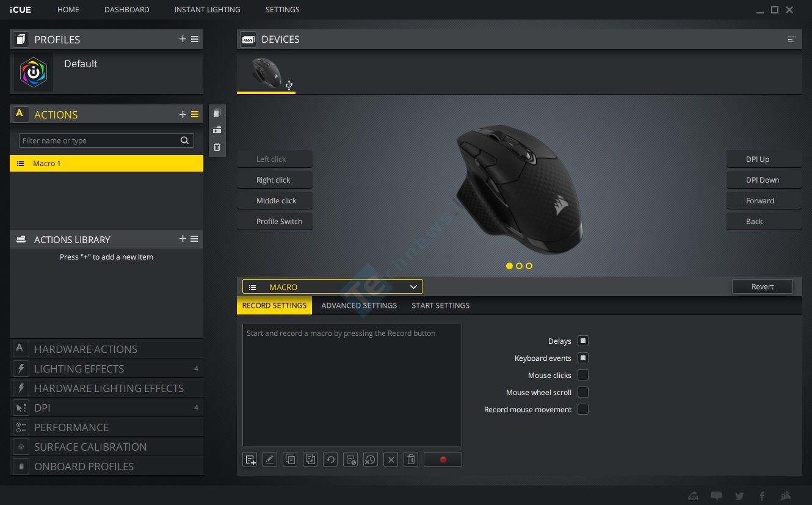Open the Actions Library menu icon
The image size is (812, 505).
click(194, 239)
